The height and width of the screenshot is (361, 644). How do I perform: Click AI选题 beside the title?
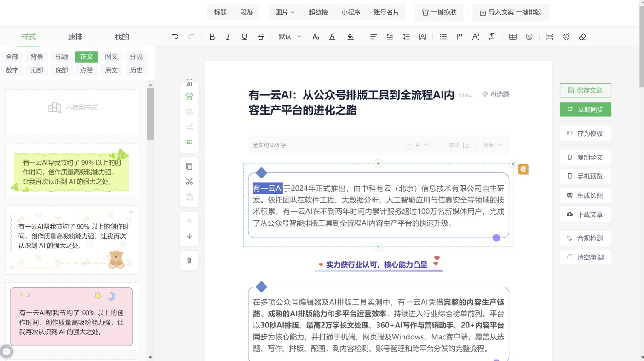(495, 94)
